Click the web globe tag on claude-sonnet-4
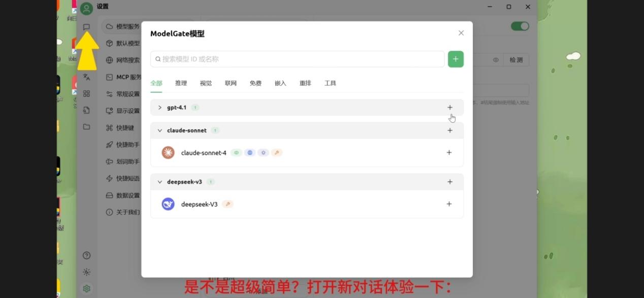 tap(249, 152)
